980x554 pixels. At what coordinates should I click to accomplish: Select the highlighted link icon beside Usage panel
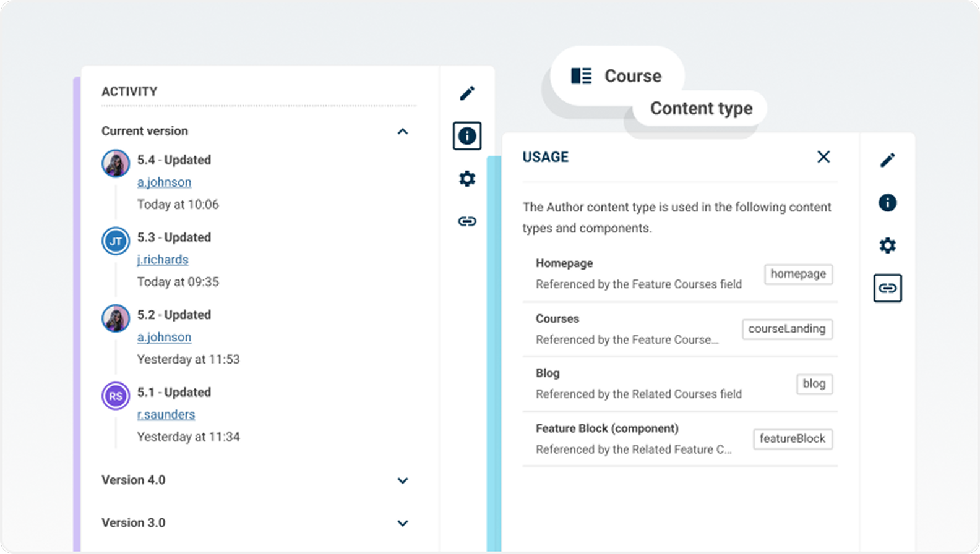887,288
